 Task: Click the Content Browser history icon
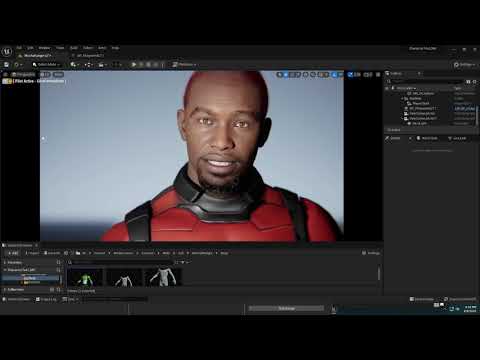(66, 253)
